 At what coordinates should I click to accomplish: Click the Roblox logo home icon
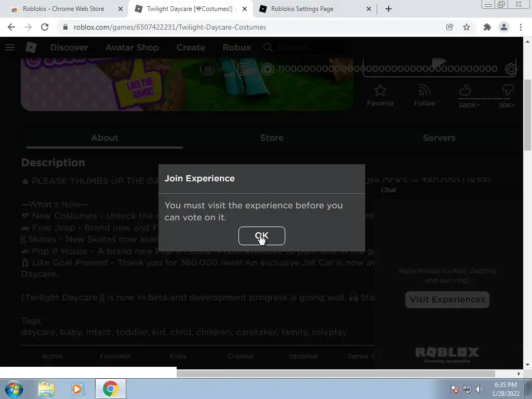[x=31, y=47]
